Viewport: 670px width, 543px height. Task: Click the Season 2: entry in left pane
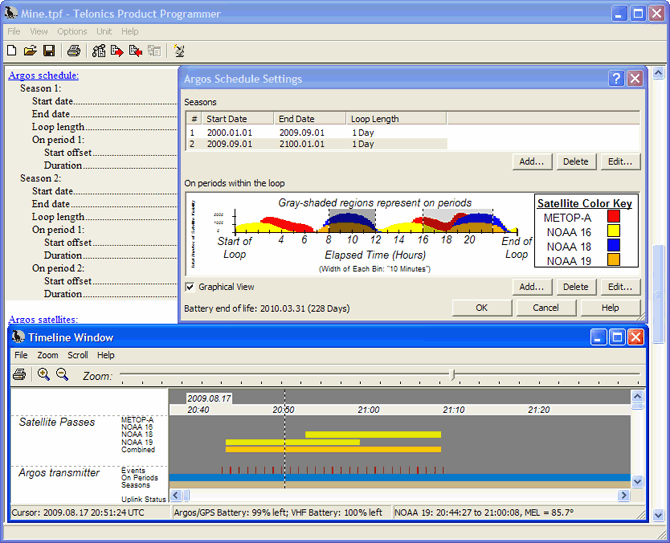click(x=41, y=178)
